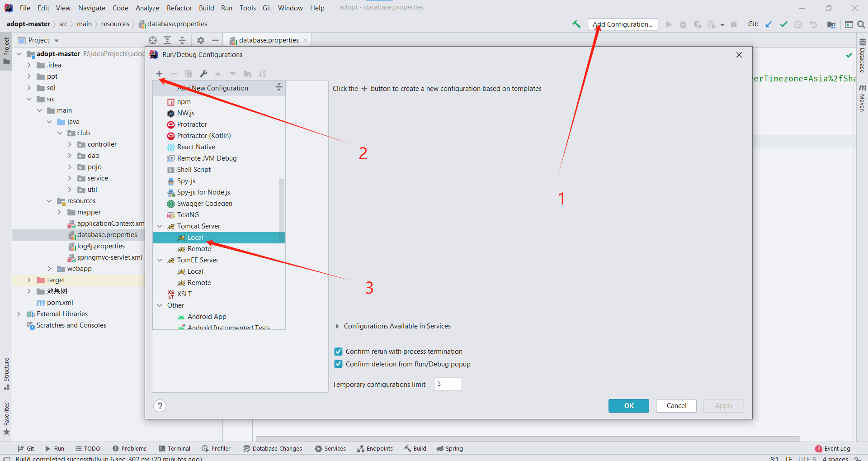The width and height of the screenshot is (868, 461).
Task: Select Local under Tomcat Server
Action: pyautogui.click(x=219, y=238)
